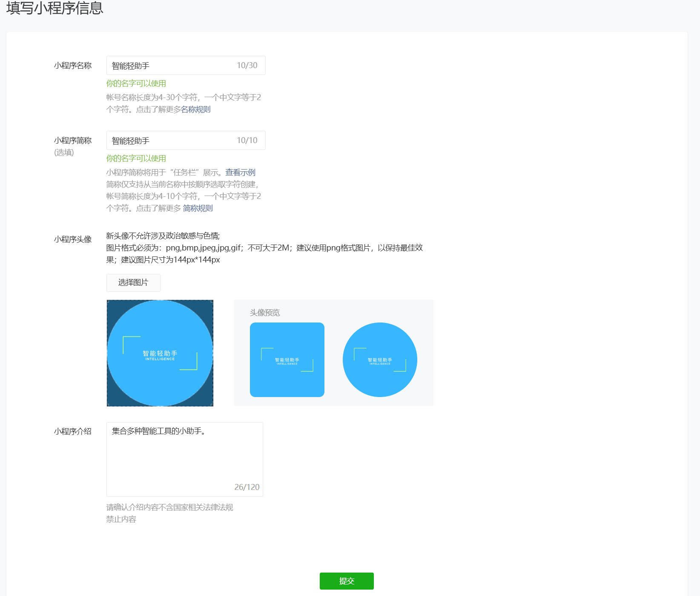Click the 小程序介绍 label
This screenshot has width=700, height=596.
click(73, 432)
